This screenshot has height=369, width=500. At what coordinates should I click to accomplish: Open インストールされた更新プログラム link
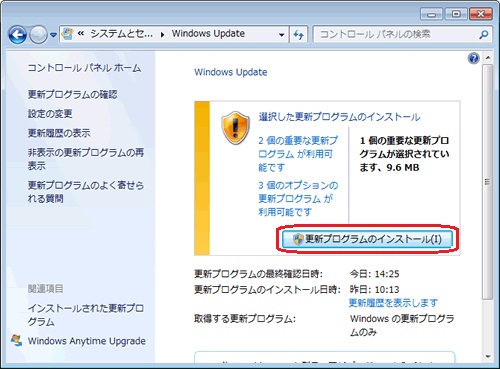point(86,315)
